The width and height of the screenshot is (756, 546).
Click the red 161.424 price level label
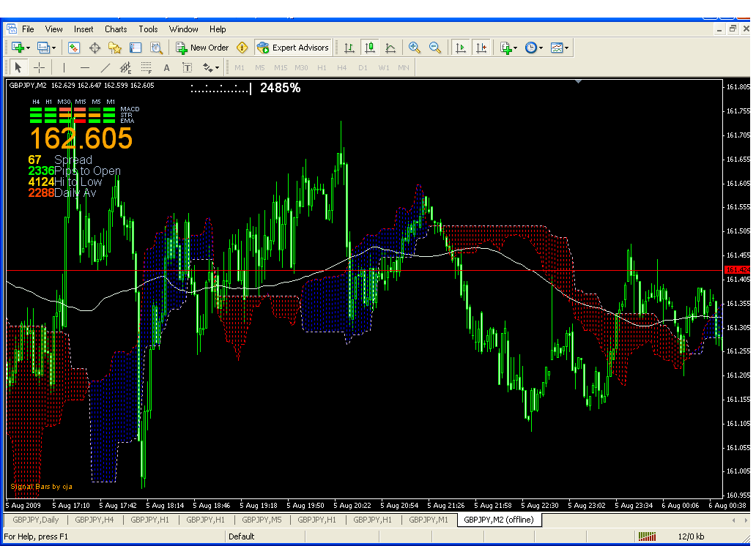tap(737, 270)
